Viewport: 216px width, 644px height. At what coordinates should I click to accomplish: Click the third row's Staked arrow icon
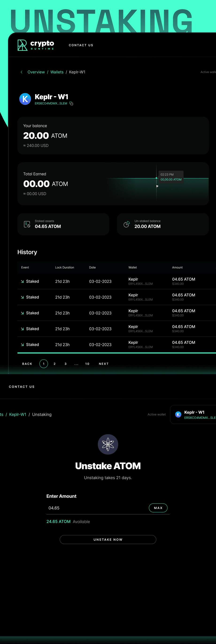23,313
